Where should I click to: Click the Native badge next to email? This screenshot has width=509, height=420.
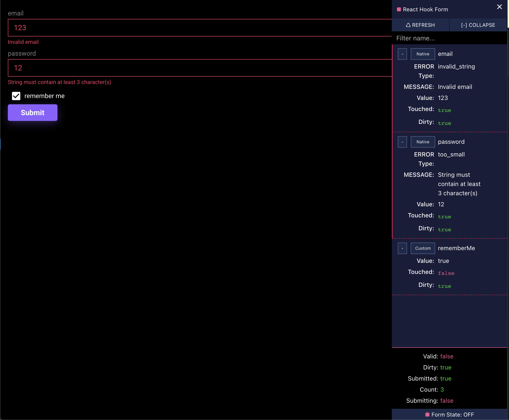[423, 54]
